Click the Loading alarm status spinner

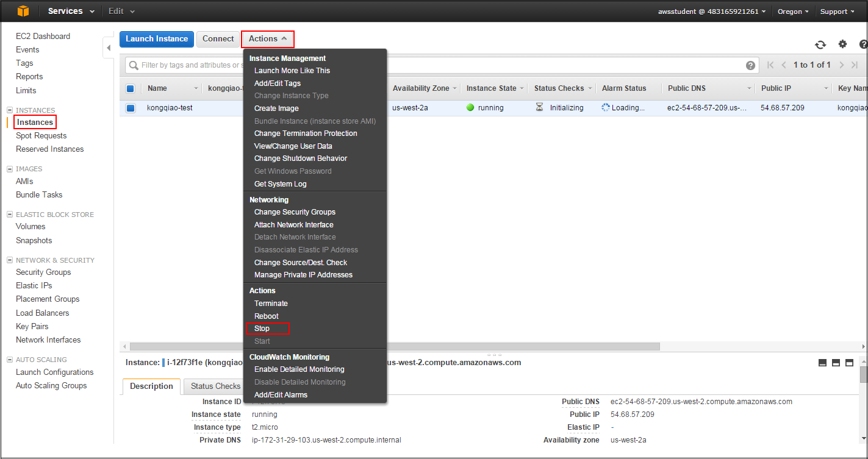point(606,107)
